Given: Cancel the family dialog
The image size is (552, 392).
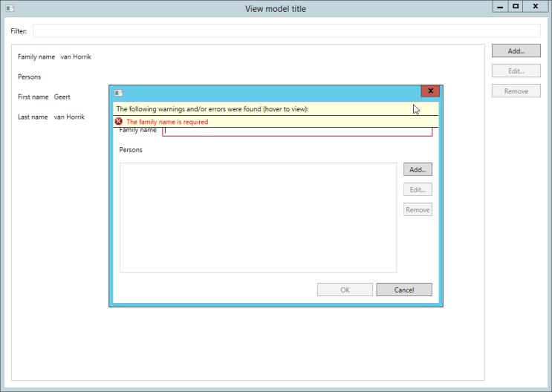Looking at the screenshot, I should tap(404, 290).
